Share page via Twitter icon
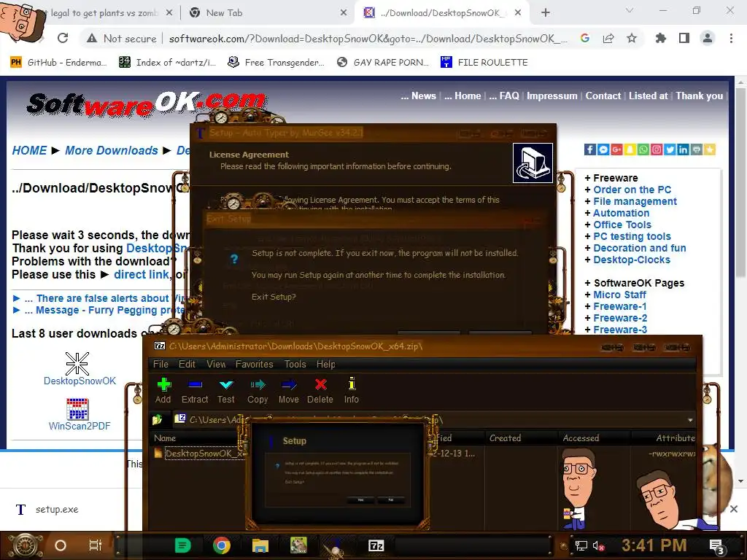747x560 pixels. [670, 149]
